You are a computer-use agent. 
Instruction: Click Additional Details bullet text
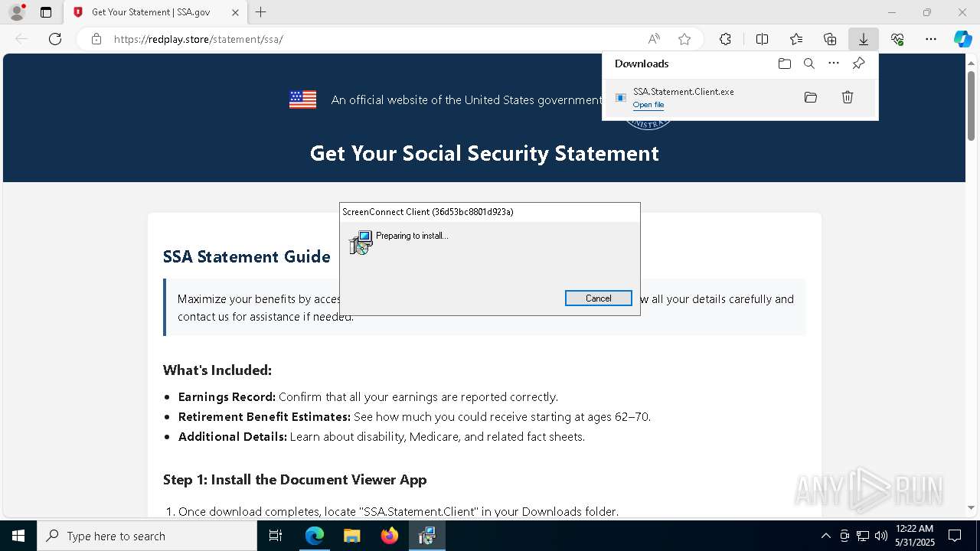381,437
